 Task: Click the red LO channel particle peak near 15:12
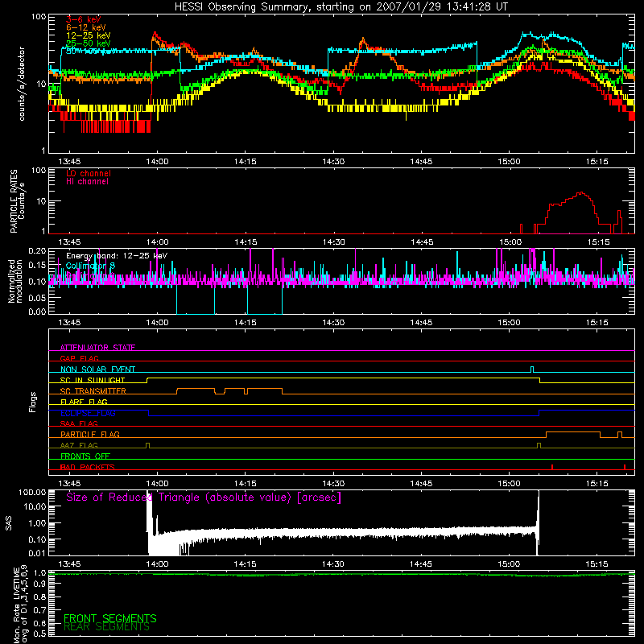click(x=581, y=192)
